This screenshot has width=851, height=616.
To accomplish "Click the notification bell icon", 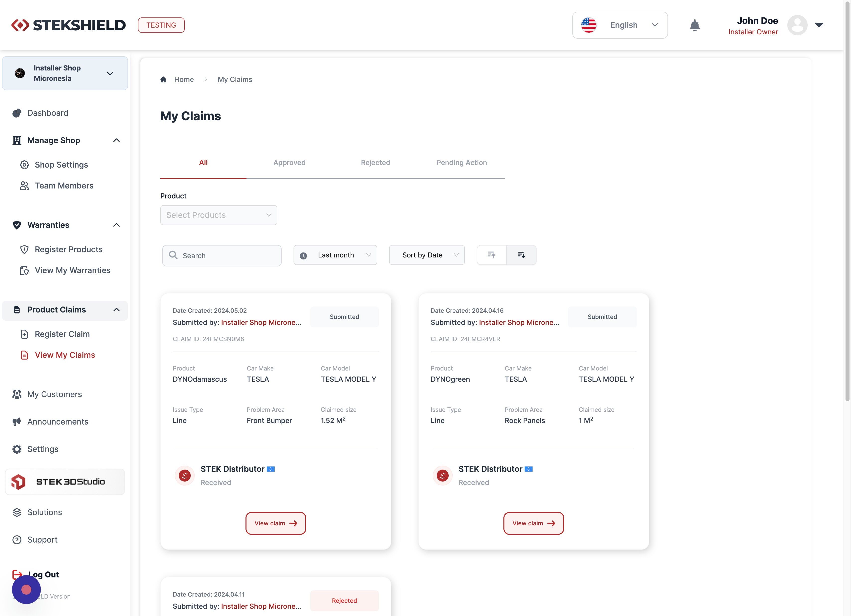I will (x=695, y=25).
